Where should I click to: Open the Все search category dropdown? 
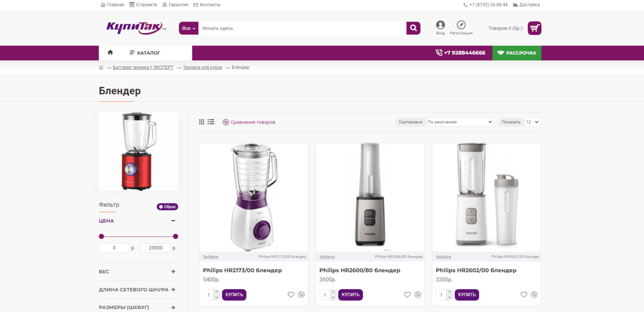click(x=188, y=28)
